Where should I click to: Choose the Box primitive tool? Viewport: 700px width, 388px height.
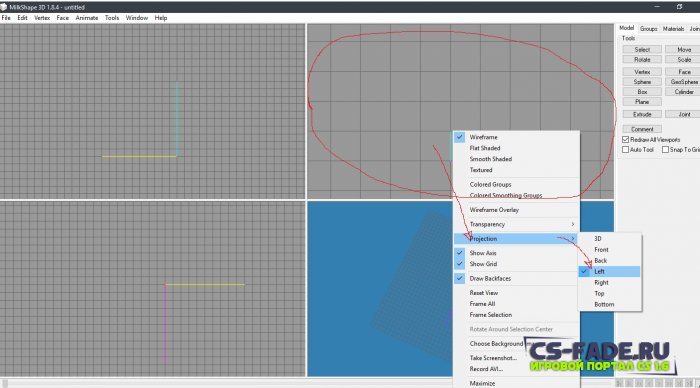[642, 92]
